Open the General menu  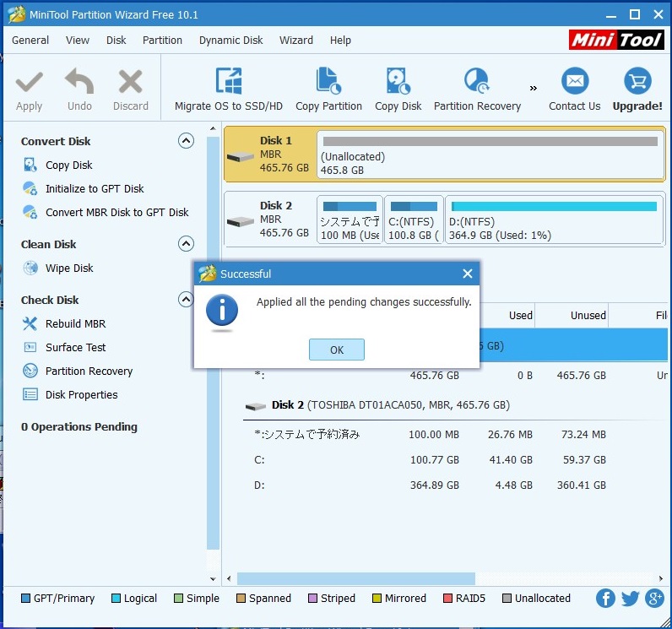click(30, 40)
